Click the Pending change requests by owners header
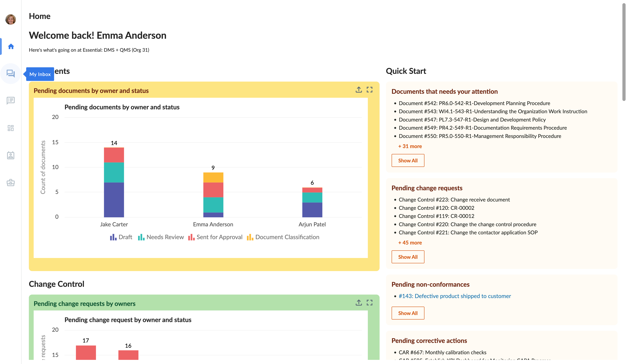This screenshot has width=628, height=364. [x=85, y=304]
